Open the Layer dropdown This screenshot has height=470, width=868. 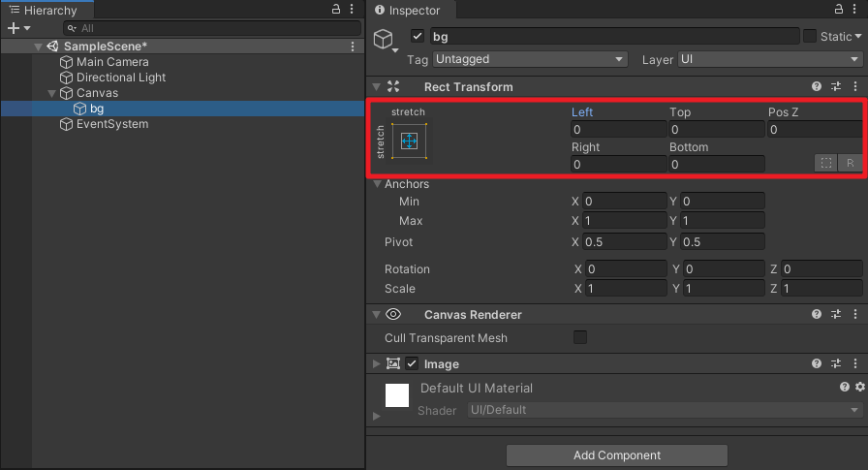pos(770,59)
